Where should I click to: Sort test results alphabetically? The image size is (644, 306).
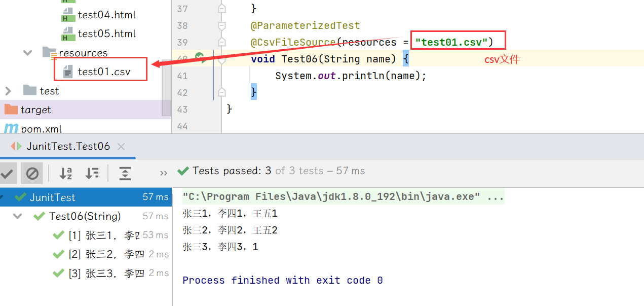click(65, 174)
